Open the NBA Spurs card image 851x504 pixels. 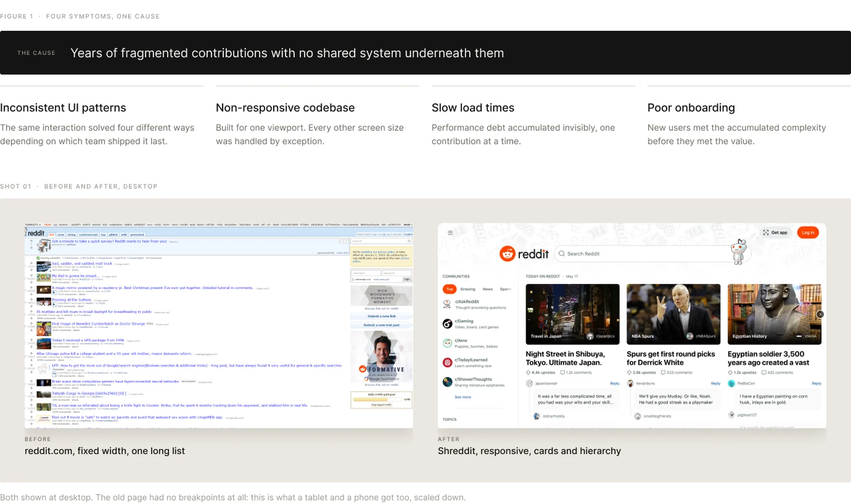673,314
